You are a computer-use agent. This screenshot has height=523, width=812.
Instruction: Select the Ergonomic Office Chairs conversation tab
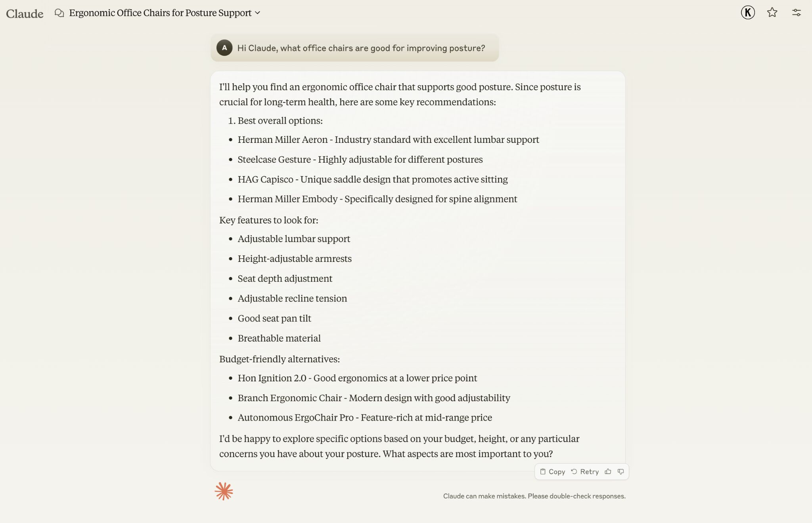161,12
